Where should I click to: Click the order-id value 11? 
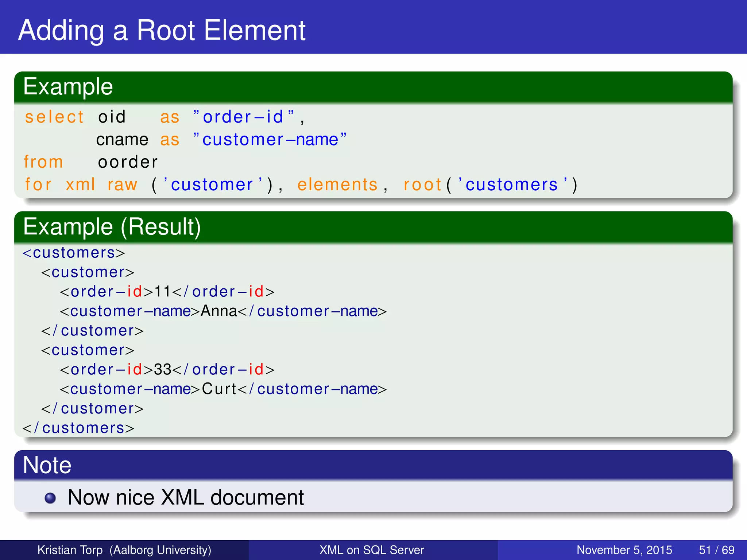pyautogui.click(x=162, y=292)
